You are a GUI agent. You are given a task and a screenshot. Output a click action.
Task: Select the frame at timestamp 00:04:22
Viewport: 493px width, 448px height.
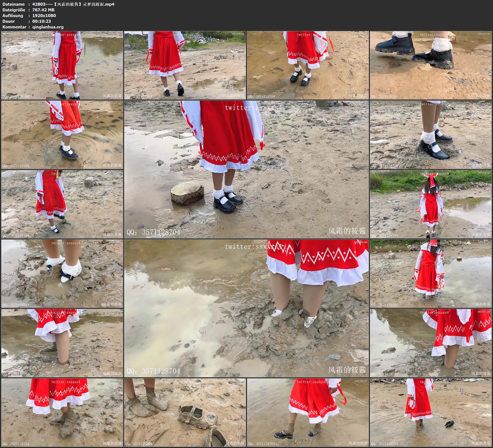[62, 204]
